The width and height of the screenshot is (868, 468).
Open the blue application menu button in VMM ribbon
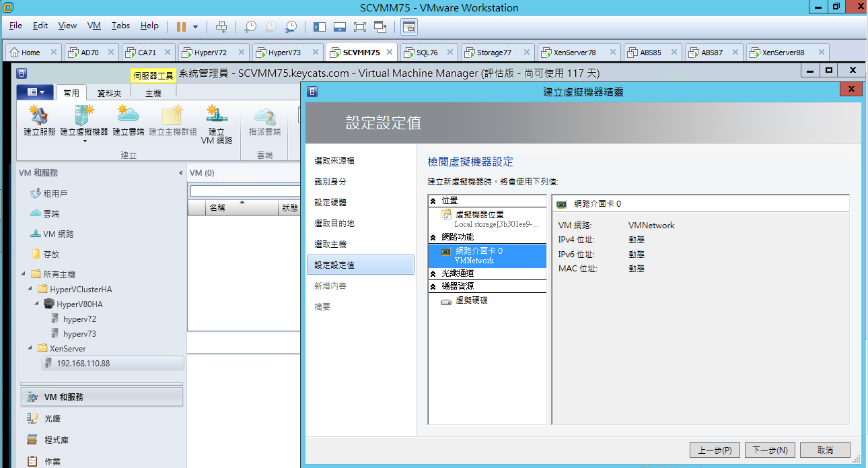(x=35, y=92)
